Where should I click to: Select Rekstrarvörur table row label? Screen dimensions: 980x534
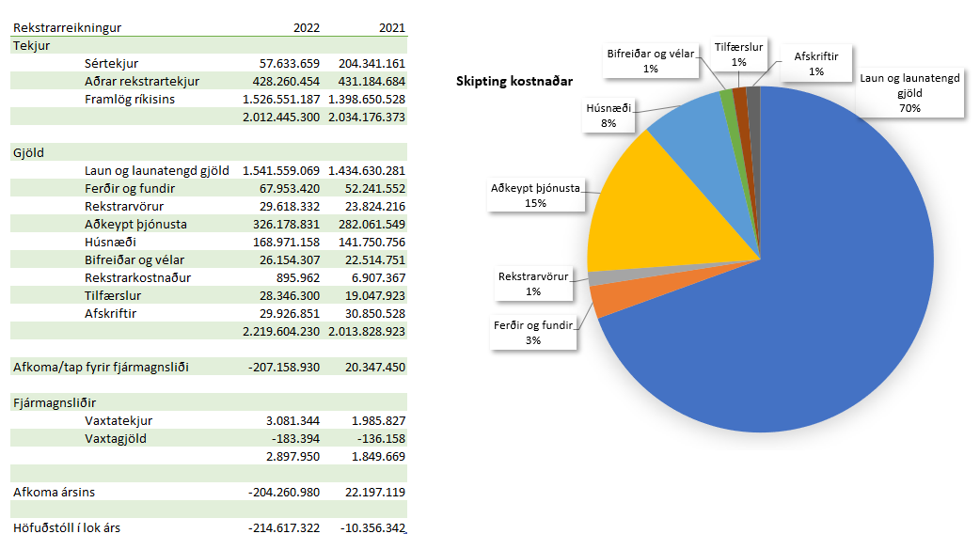[124, 206]
